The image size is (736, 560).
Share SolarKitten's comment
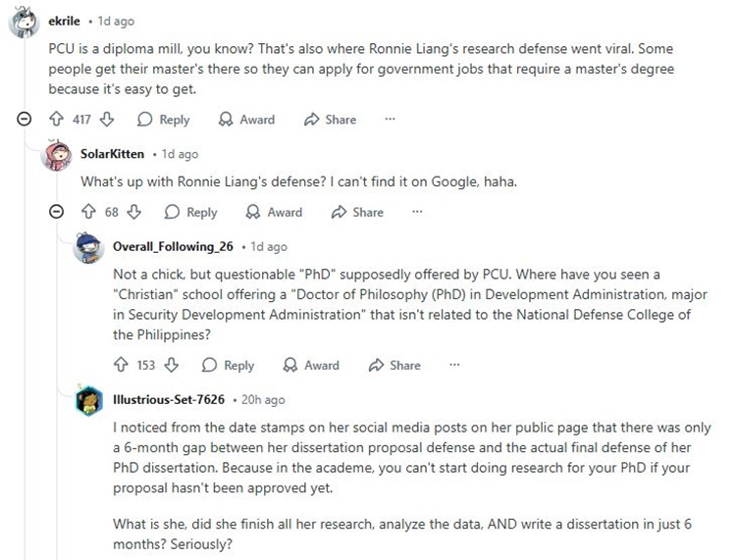[357, 212]
